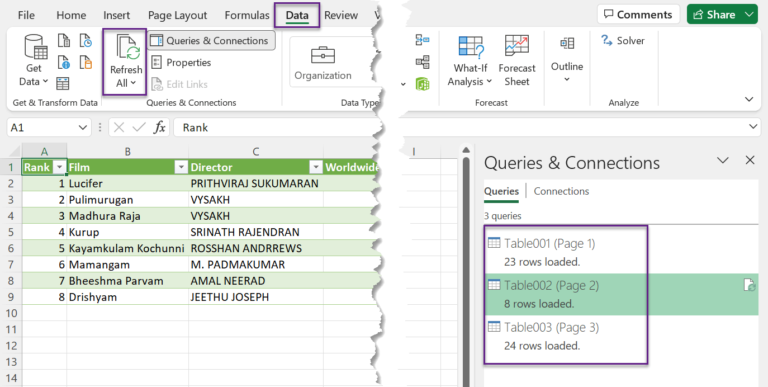Expand the Data Types gallery arrow
Screen dimensions: 768x387
(403, 84)
